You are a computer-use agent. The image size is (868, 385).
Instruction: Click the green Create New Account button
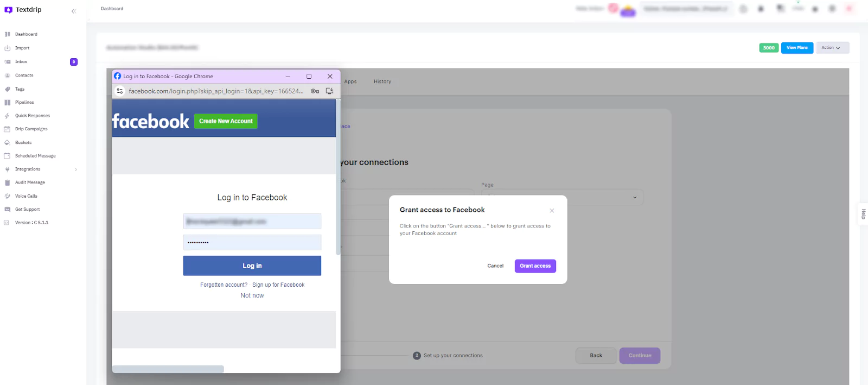click(226, 121)
